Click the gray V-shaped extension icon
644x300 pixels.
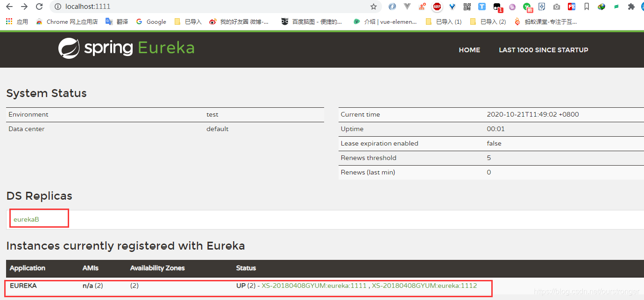pos(407,7)
